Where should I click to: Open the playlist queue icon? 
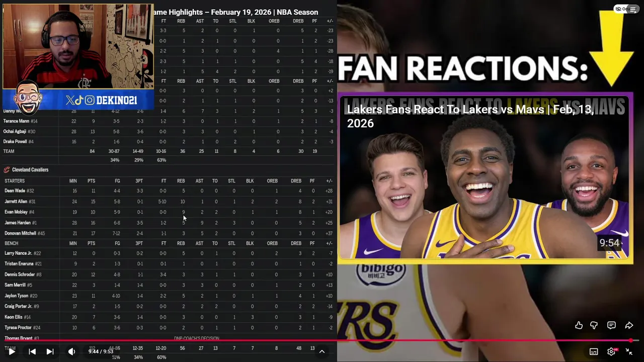pos(633,9)
